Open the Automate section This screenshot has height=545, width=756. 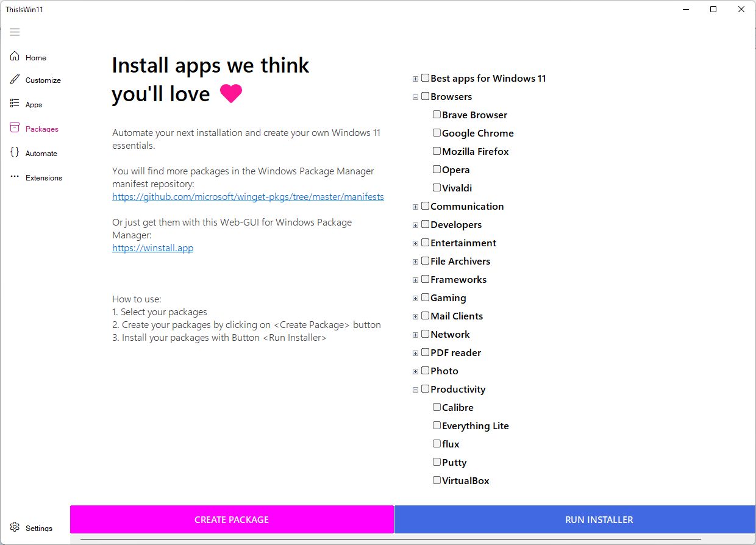point(41,154)
